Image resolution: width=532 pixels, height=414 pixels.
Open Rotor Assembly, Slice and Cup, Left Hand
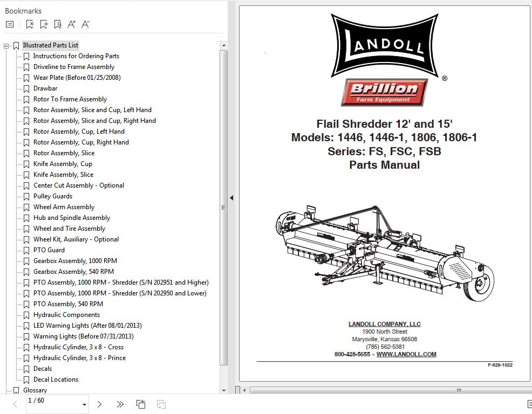coord(92,110)
